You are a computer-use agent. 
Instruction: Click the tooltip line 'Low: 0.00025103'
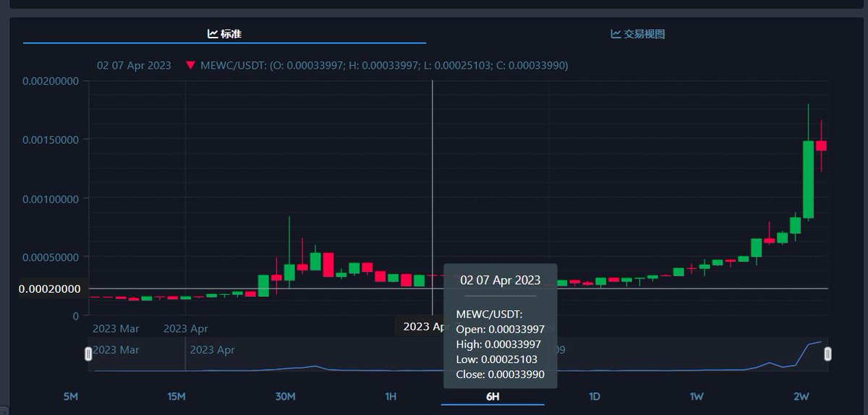coord(497,359)
